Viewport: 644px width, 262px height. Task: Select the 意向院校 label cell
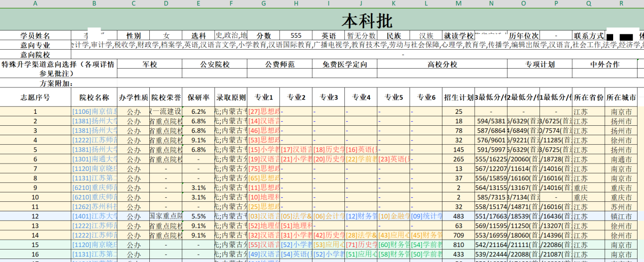click(x=35, y=55)
